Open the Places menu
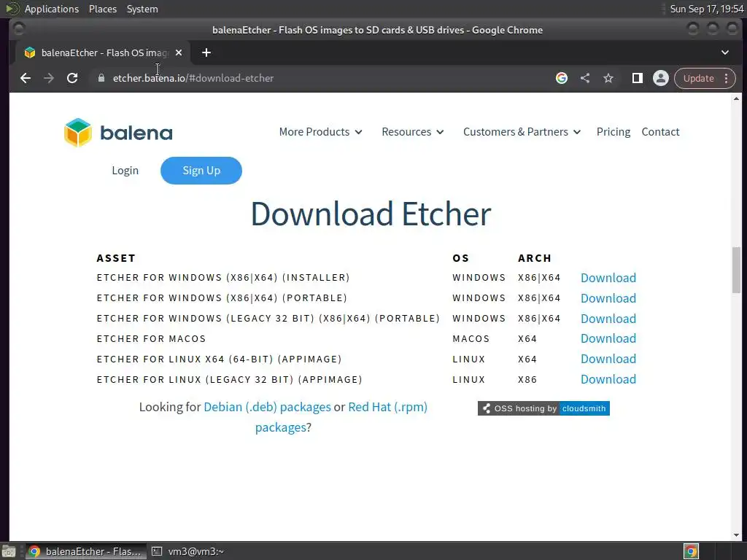 point(103,9)
